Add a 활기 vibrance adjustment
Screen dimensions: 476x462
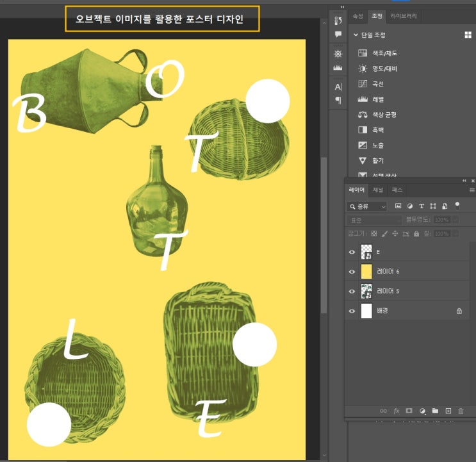coord(371,161)
